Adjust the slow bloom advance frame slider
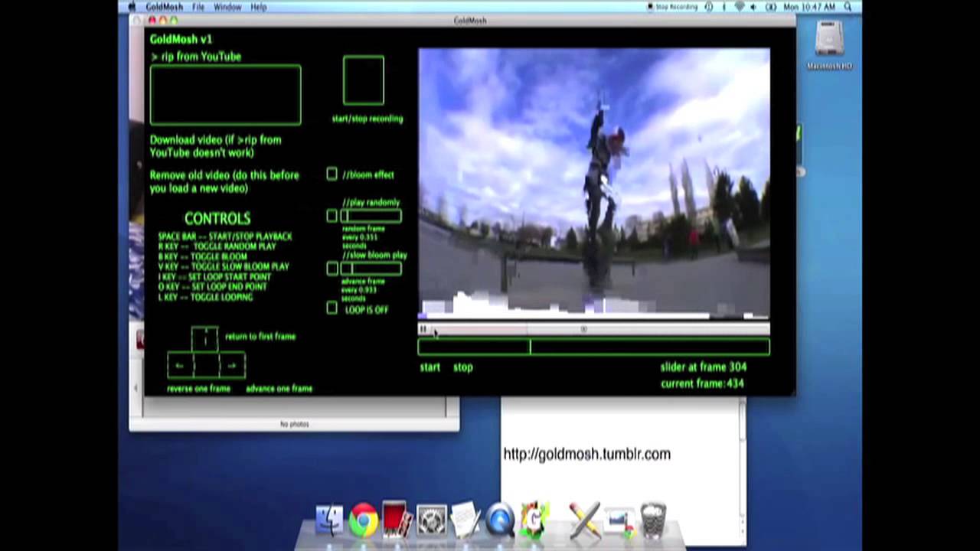This screenshot has width=980, height=551. [371, 269]
